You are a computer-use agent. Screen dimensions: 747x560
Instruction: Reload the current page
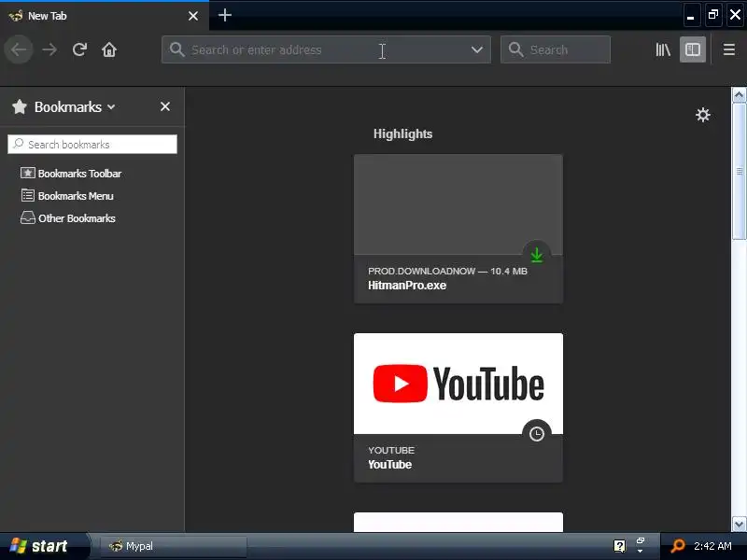tap(79, 49)
